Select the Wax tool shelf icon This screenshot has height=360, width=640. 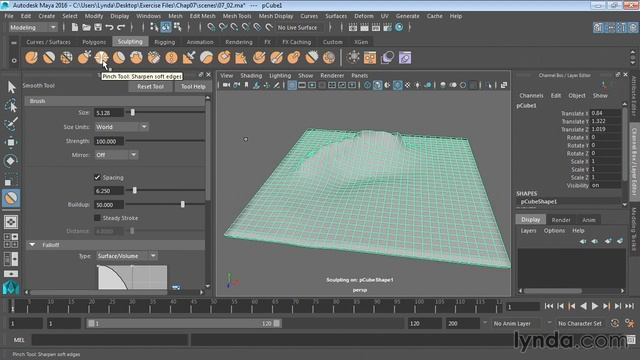point(207,58)
